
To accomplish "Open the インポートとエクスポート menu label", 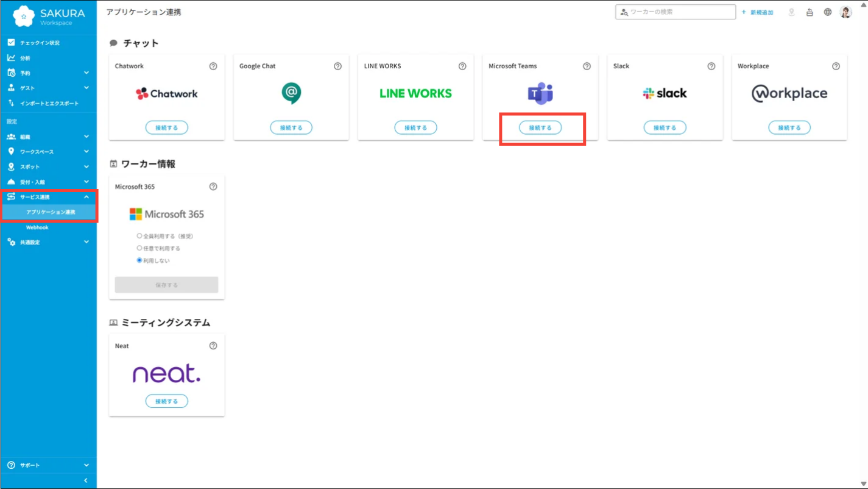I will [x=49, y=103].
